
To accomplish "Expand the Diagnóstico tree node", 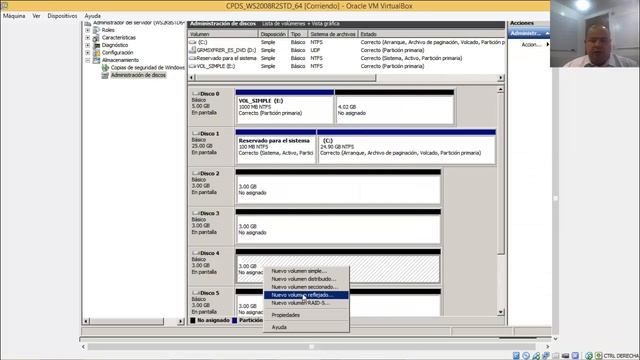I will click(87, 45).
